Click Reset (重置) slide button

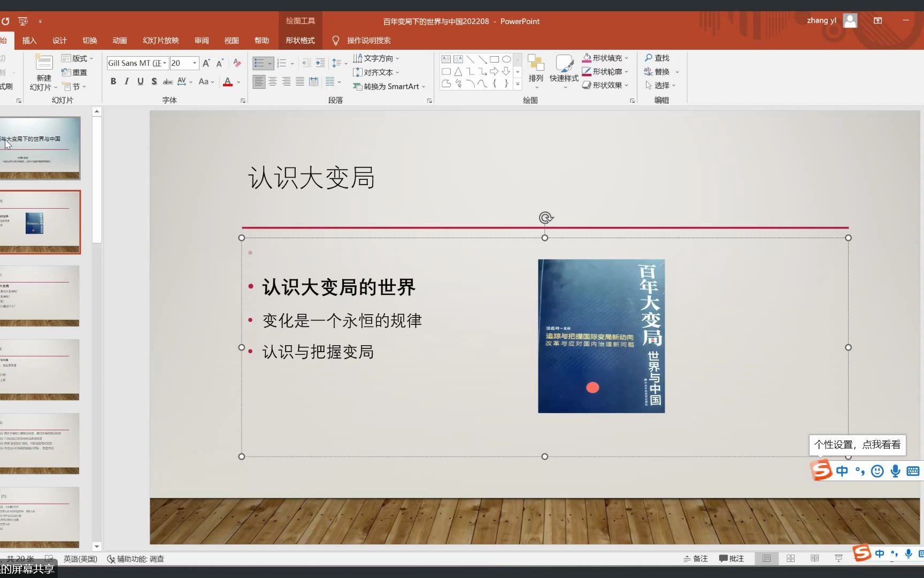[74, 72]
